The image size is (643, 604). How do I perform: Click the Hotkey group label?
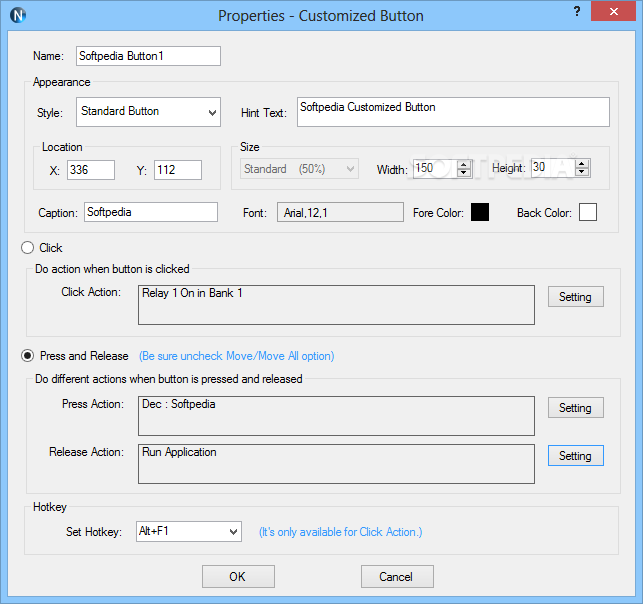[50, 507]
